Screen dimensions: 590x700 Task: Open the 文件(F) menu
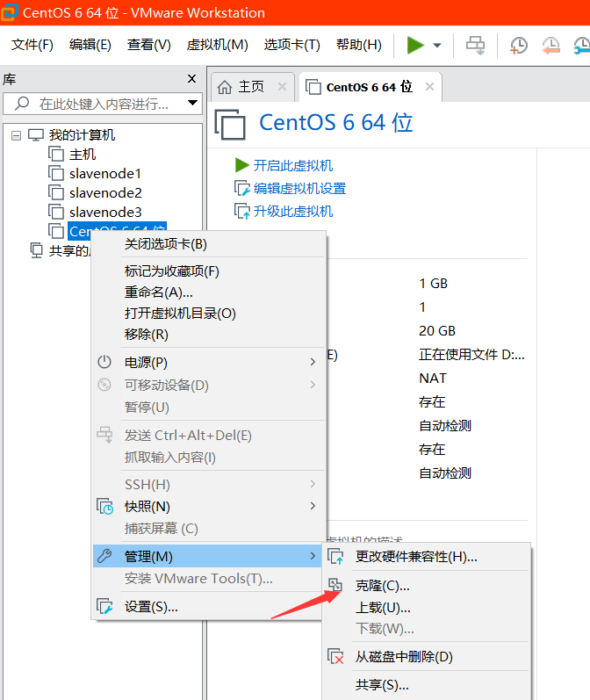(x=32, y=45)
